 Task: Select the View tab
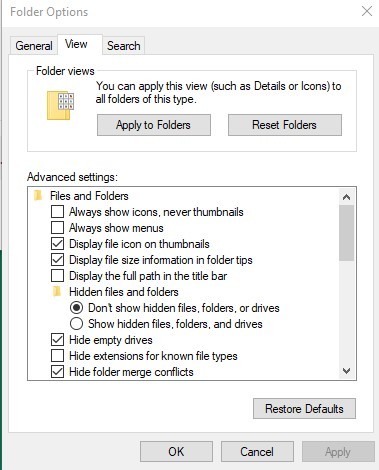(x=80, y=44)
